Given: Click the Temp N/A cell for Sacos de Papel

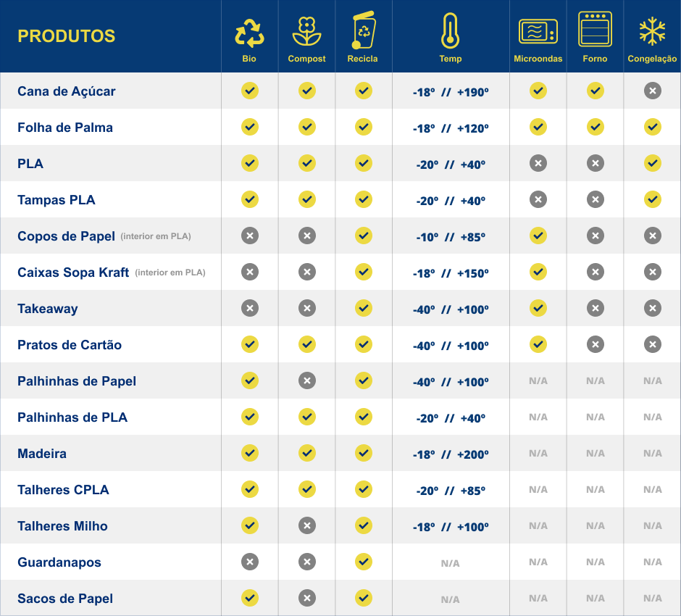Looking at the screenshot, I should (450, 599).
